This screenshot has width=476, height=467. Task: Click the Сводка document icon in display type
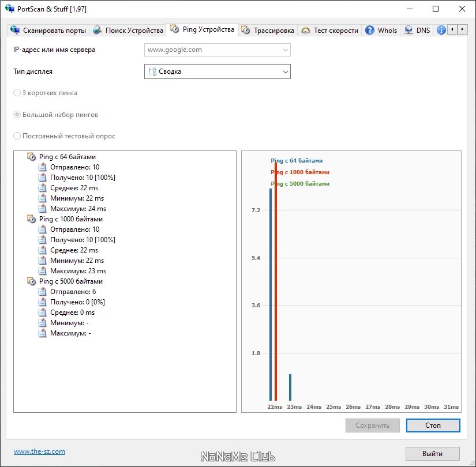[153, 71]
